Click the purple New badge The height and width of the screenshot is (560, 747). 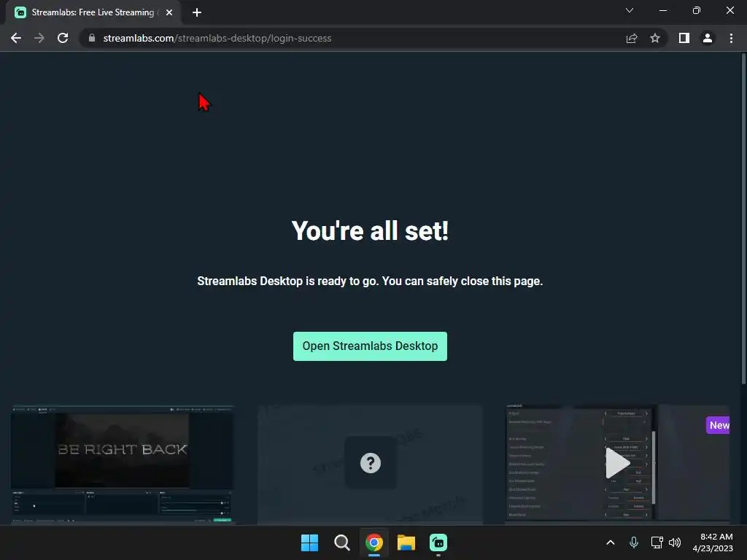718,425
